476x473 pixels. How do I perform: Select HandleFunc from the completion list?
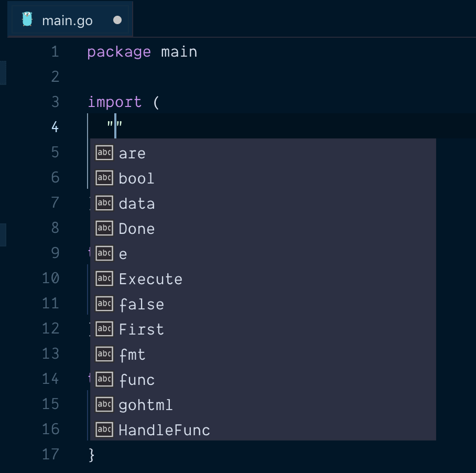pos(163,429)
